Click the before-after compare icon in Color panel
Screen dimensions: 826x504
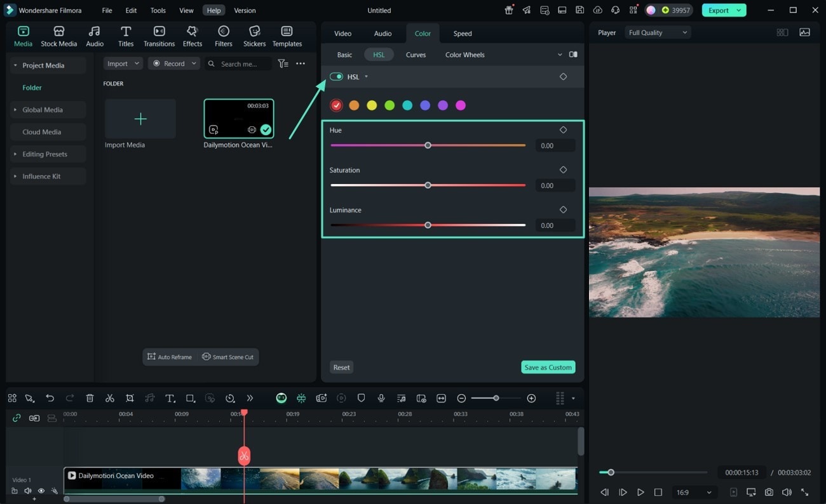(573, 55)
